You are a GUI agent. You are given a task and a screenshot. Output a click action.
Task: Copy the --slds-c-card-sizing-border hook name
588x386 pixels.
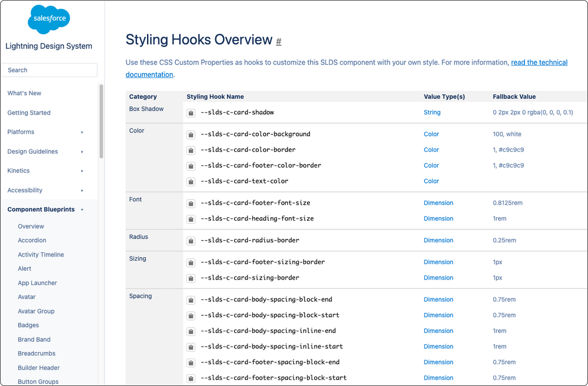point(191,278)
